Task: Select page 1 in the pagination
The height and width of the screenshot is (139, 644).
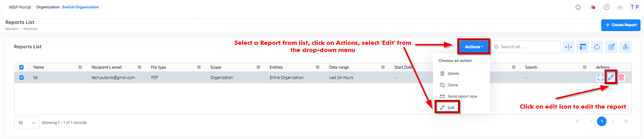Action: (602, 122)
